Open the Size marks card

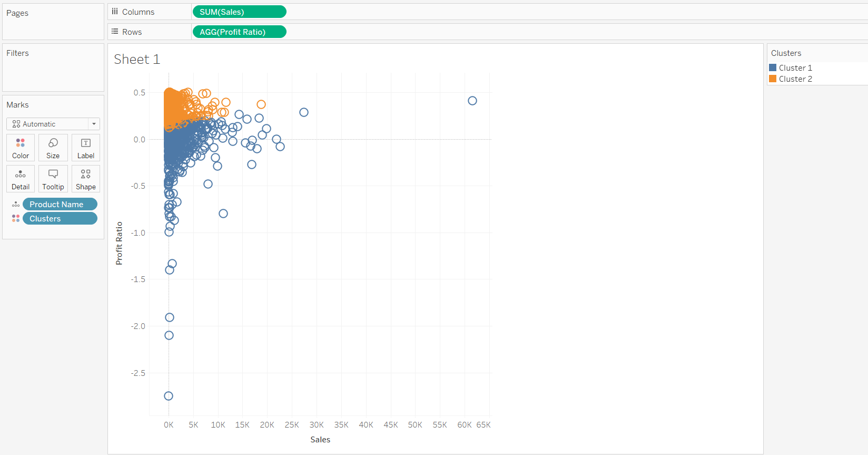pos(53,148)
